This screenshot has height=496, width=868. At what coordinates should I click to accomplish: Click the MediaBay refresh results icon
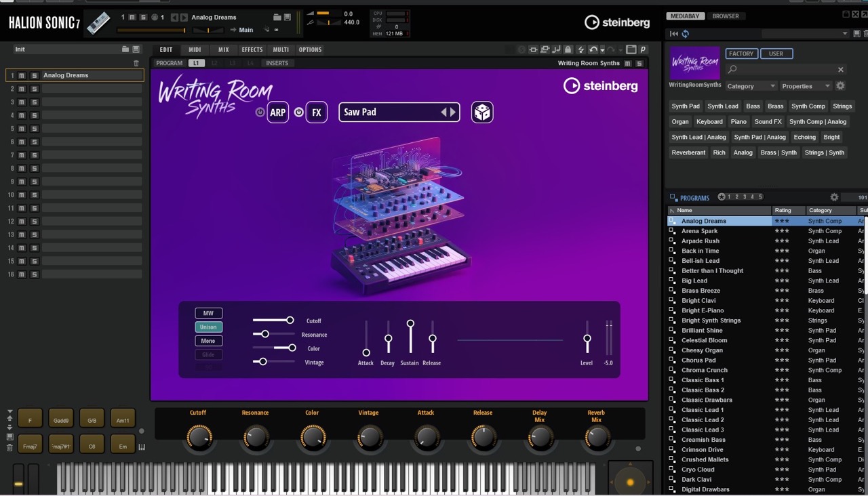pyautogui.click(x=686, y=34)
